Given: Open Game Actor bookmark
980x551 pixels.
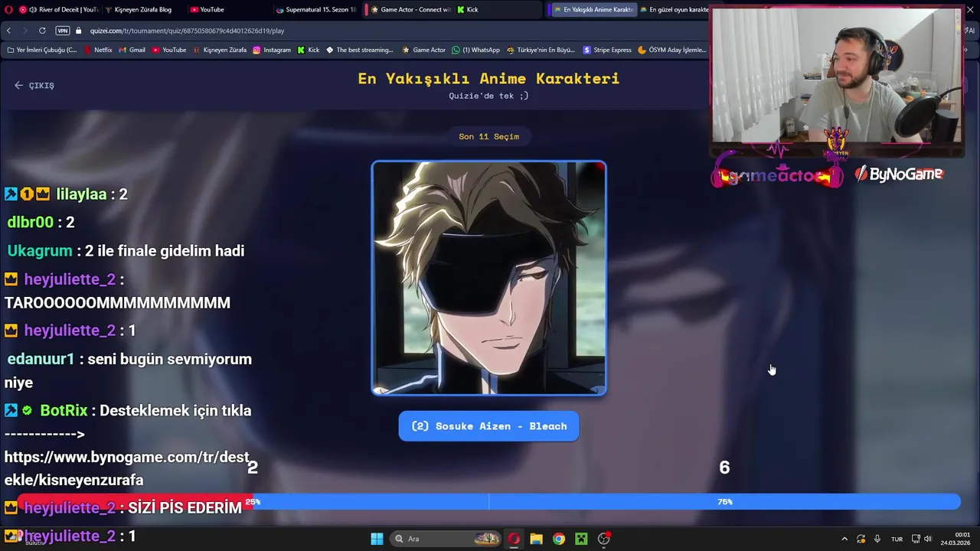Looking at the screenshot, I should [423, 50].
